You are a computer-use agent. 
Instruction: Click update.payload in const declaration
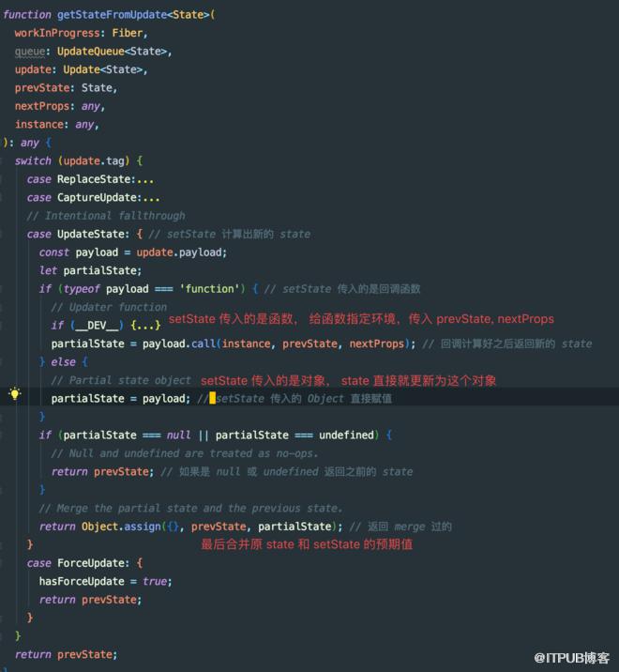tap(179, 252)
